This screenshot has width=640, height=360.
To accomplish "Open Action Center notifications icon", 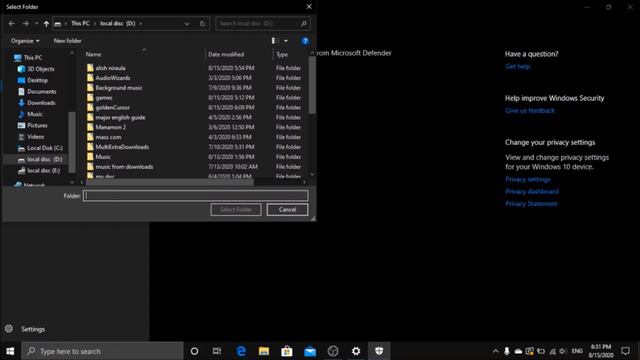I will 625,351.
